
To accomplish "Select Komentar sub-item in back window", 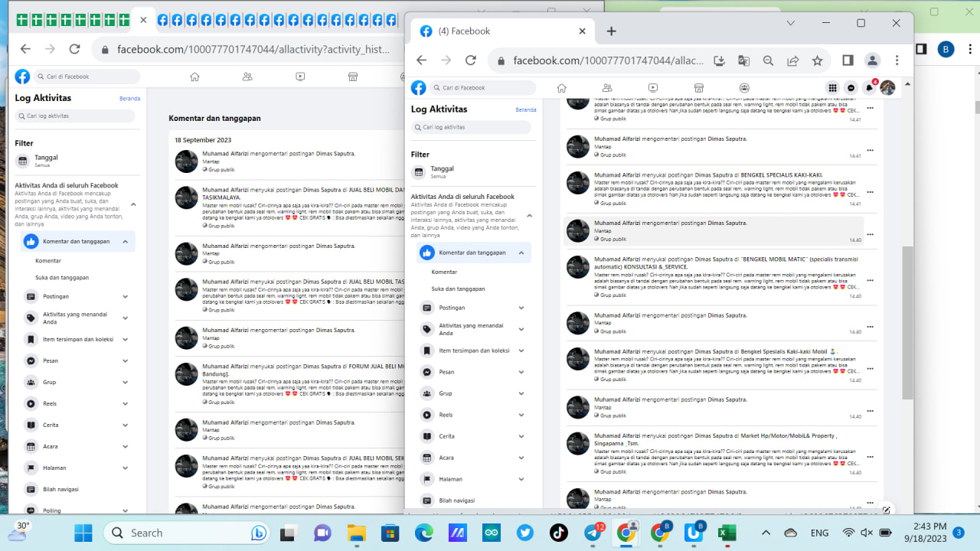I will (x=48, y=261).
